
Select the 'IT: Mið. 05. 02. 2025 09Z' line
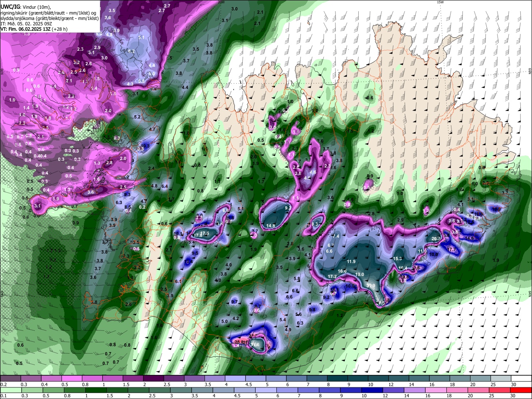[x=25, y=24]
